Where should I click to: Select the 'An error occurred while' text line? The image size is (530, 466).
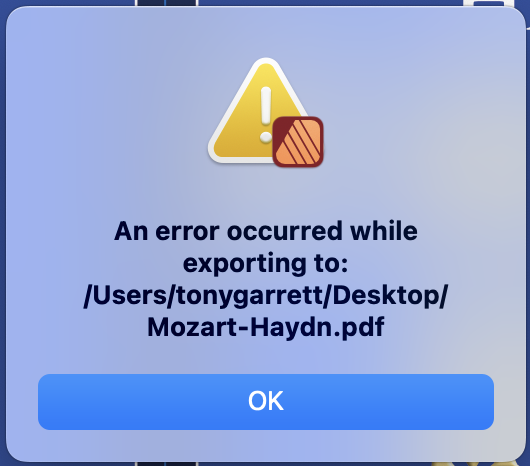(x=266, y=231)
